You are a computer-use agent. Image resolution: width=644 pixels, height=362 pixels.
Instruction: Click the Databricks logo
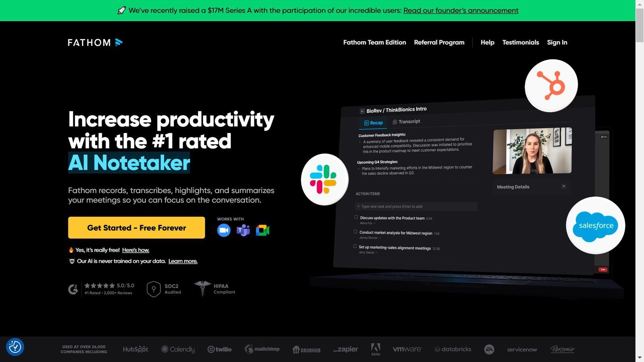[x=453, y=349]
